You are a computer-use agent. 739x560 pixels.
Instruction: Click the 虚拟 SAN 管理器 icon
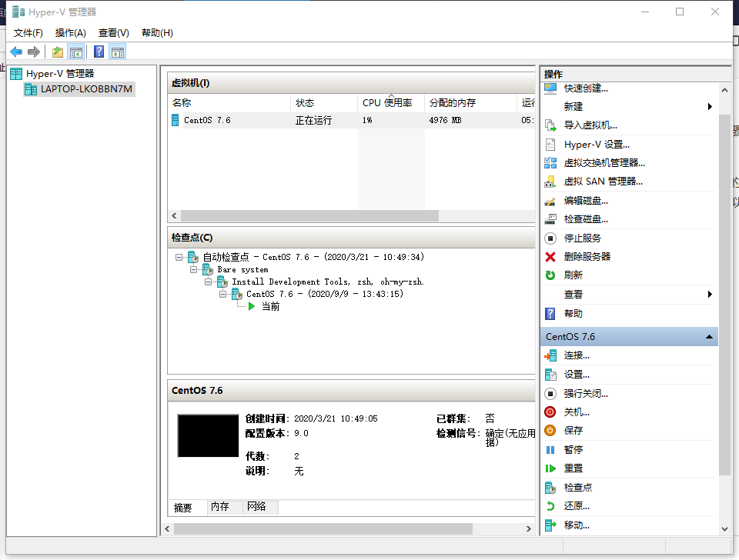click(550, 182)
